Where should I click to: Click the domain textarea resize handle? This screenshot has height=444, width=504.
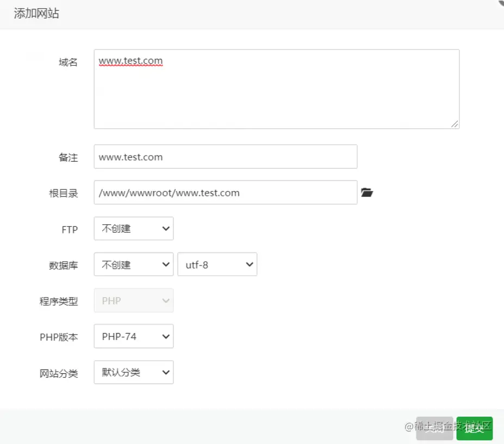click(455, 124)
